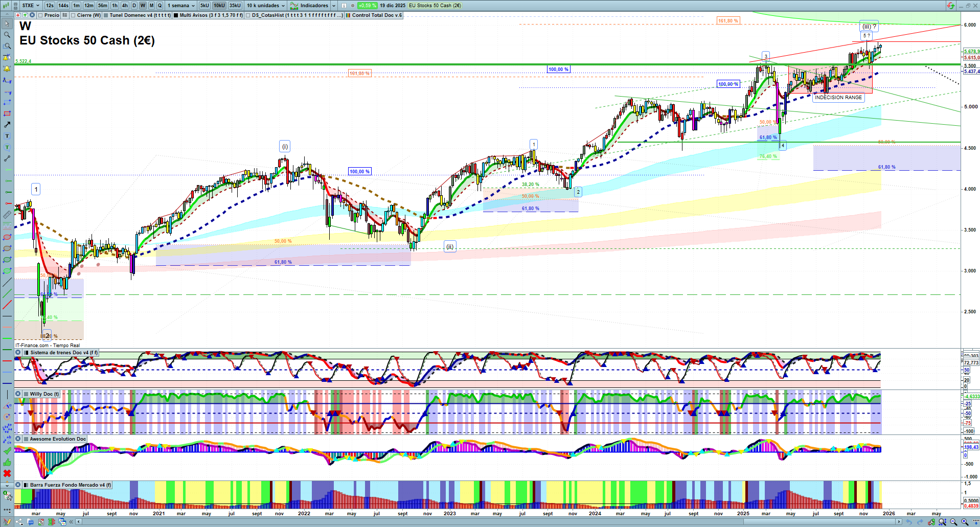The width and height of the screenshot is (980, 527).
Task: Choose the red rectangle drawing tool
Action: [7, 113]
